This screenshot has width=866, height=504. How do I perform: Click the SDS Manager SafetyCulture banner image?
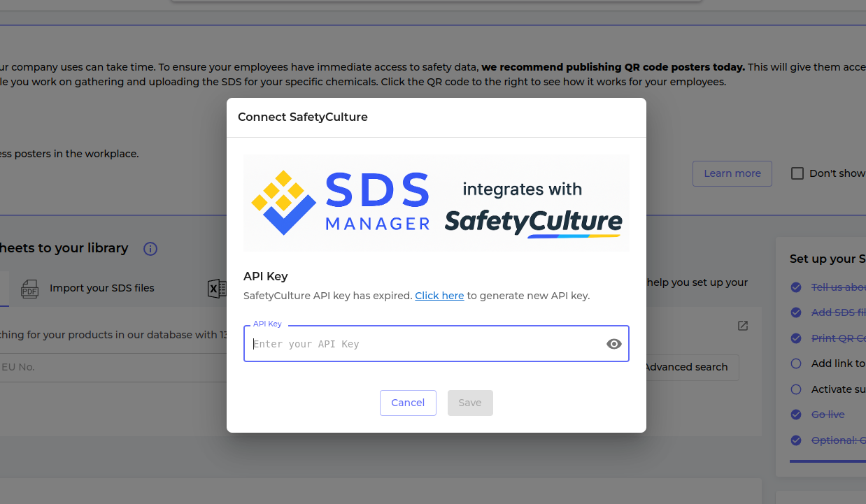pos(436,203)
